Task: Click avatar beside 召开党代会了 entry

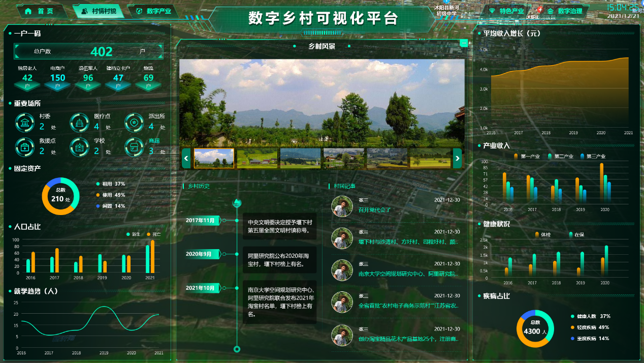Action: tap(342, 206)
